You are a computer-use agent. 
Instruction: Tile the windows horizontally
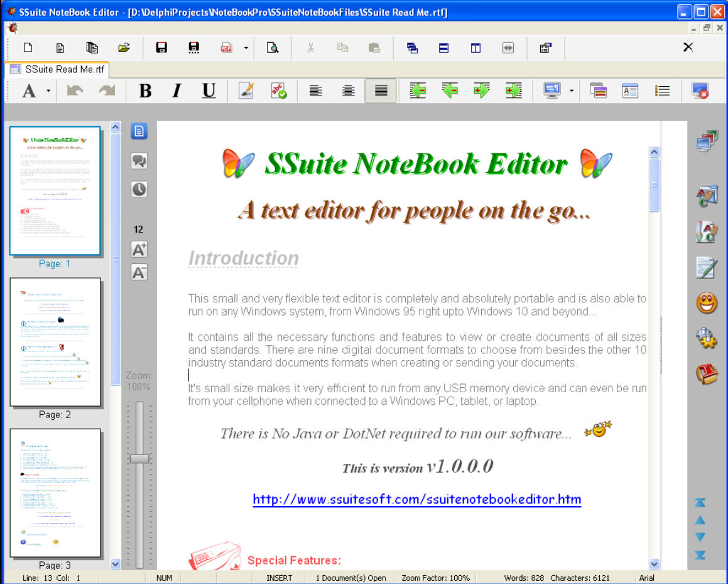(x=444, y=47)
